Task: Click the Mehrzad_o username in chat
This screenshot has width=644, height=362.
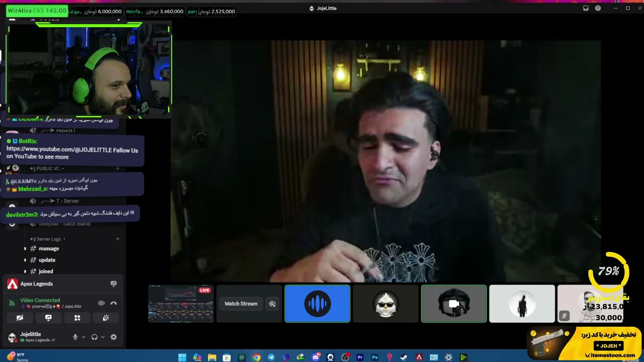Action: (33, 189)
